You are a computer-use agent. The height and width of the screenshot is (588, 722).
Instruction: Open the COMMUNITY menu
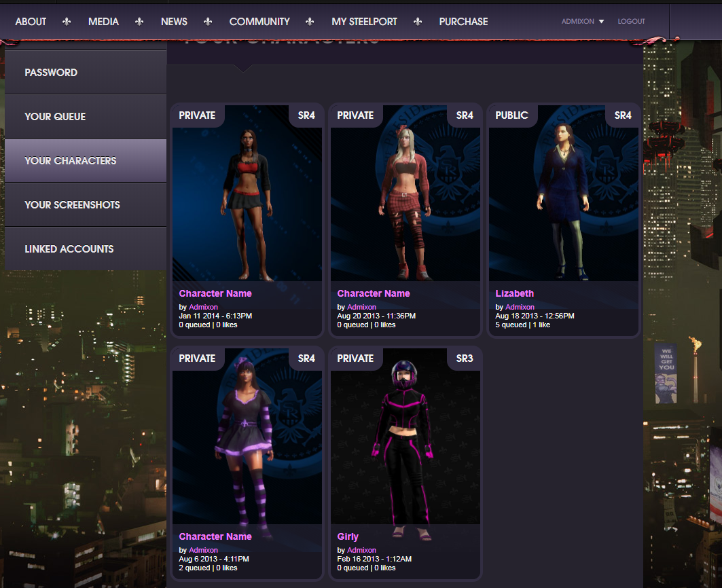[x=259, y=22]
